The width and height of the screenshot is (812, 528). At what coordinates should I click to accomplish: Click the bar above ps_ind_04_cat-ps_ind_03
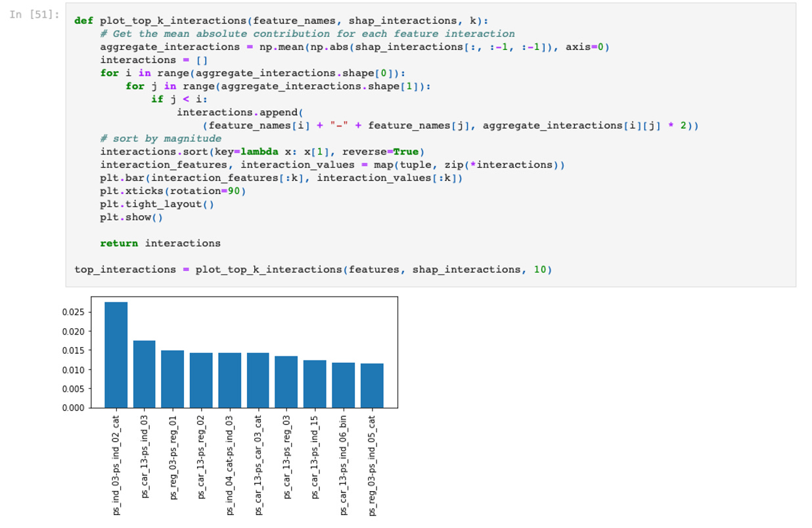point(230,381)
